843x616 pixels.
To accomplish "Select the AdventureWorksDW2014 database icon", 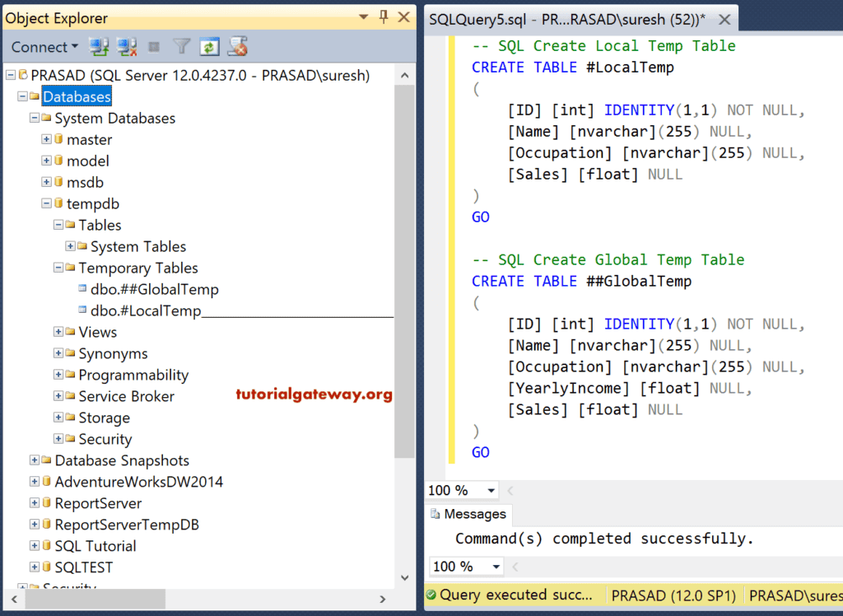I will point(47,481).
